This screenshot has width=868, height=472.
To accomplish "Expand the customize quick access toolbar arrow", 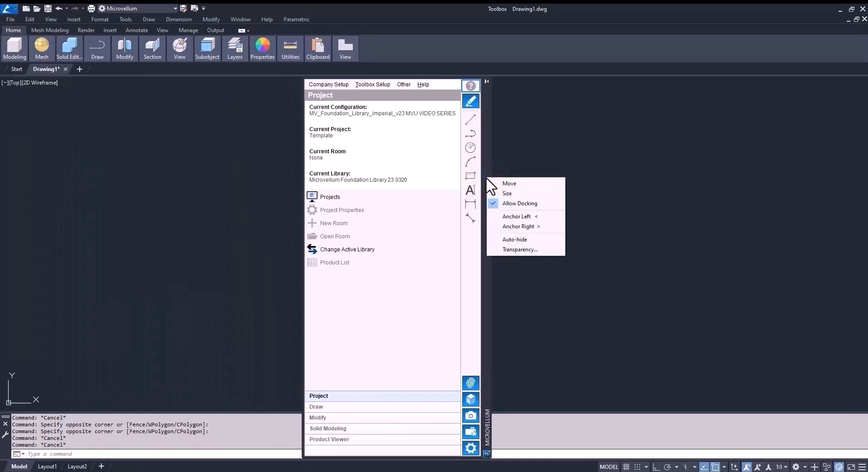I will 204,8.
